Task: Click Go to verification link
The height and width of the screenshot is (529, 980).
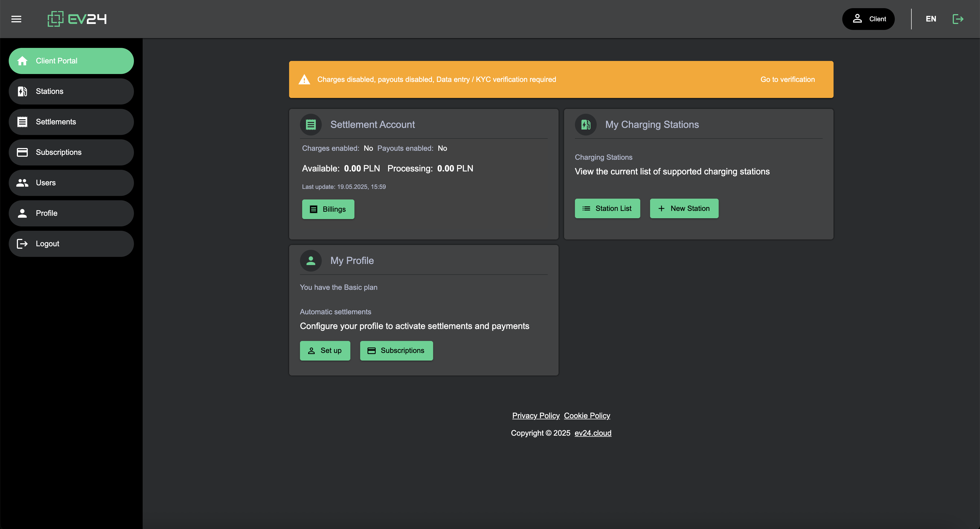Action: (x=787, y=79)
